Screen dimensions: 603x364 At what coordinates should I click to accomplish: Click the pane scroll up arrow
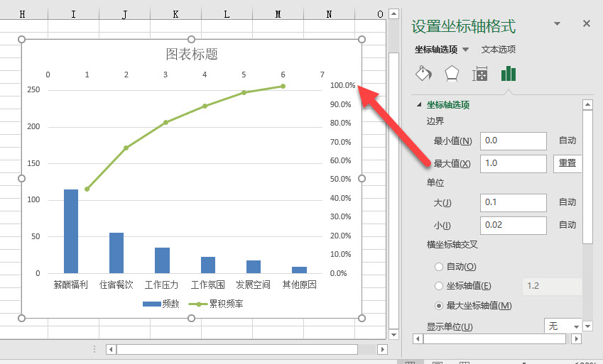[x=587, y=104]
